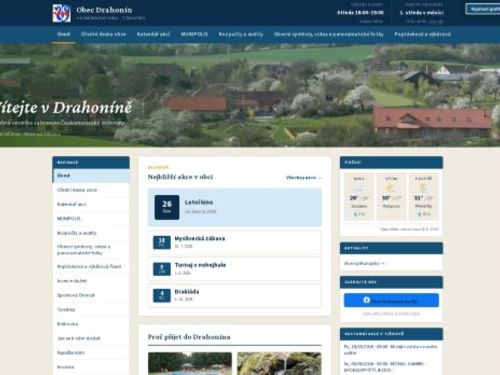Viewport: 500px width, 375px height.
Task: Open Kalendář akcí in the left sidebar
Action: pos(91,204)
